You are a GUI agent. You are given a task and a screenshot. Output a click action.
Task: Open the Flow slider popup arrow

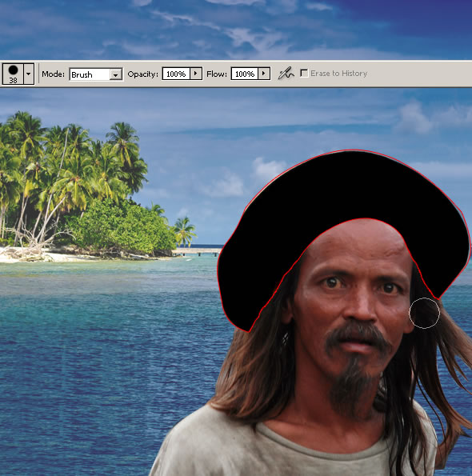[x=264, y=74]
